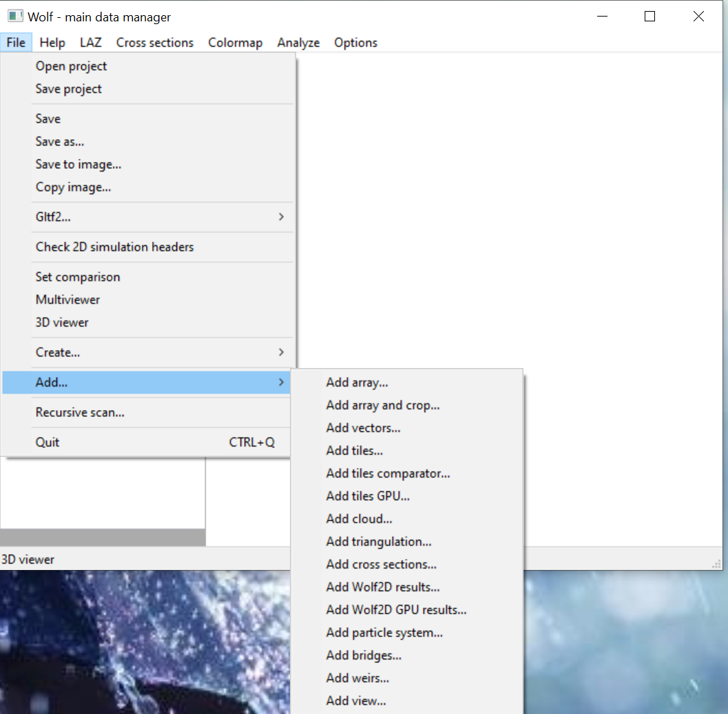Maximize the Wolf data manager window
The width and height of the screenshot is (728, 714).
649,17
